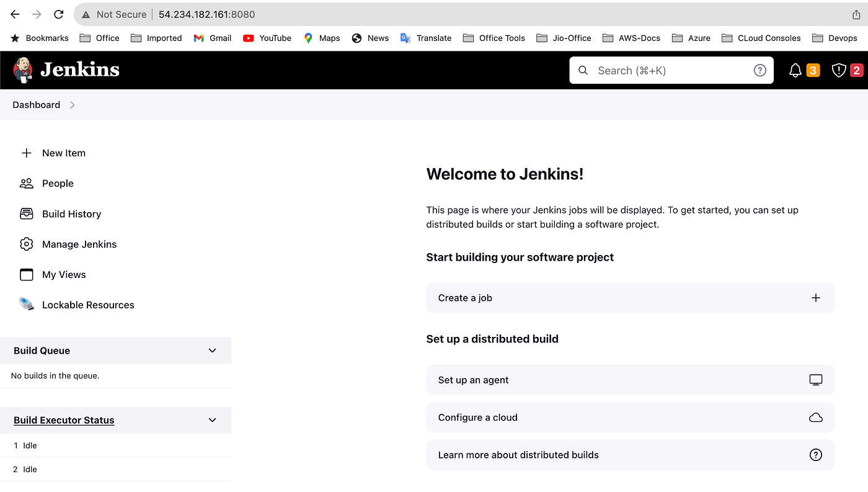This screenshot has height=492, width=868.
Task: Open the Gmail bookmark
Action: 212,38
